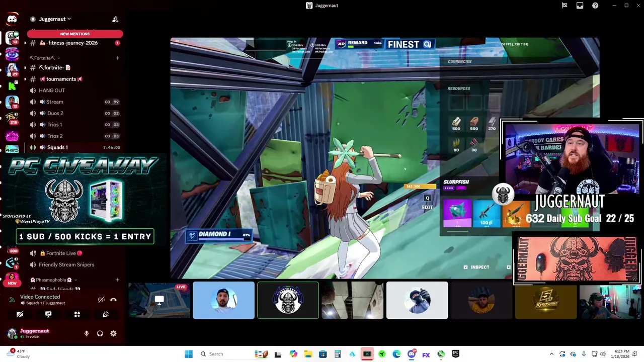Viewport: 644px width, 362px height.
Task: Select the Squads 1 voice channel
Action: click(x=74, y=147)
